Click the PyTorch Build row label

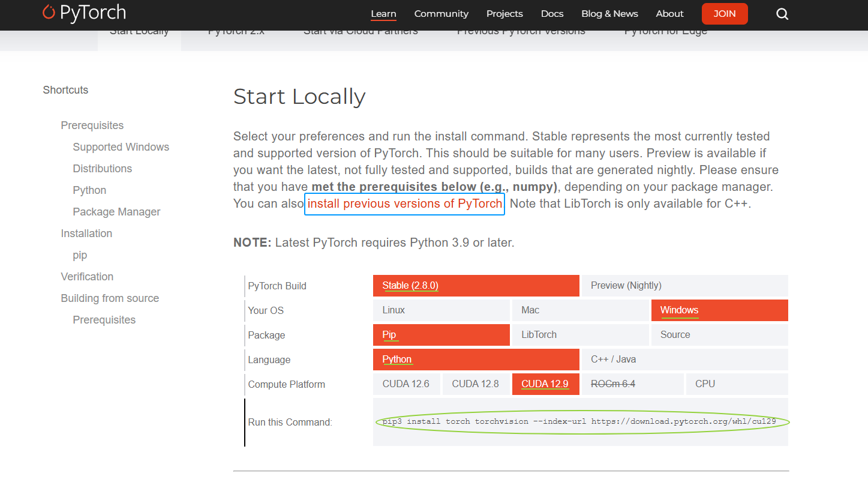(x=277, y=286)
